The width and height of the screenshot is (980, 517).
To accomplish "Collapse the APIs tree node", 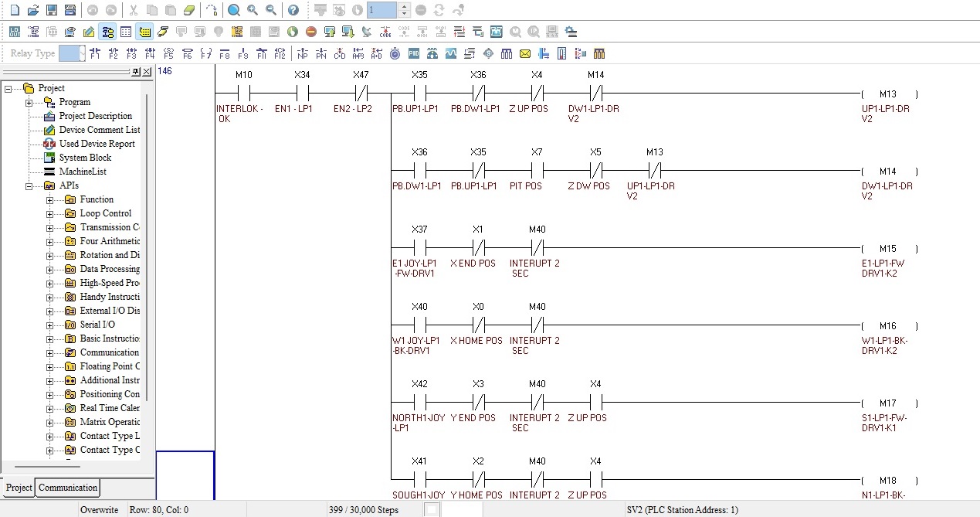I will [29, 185].
